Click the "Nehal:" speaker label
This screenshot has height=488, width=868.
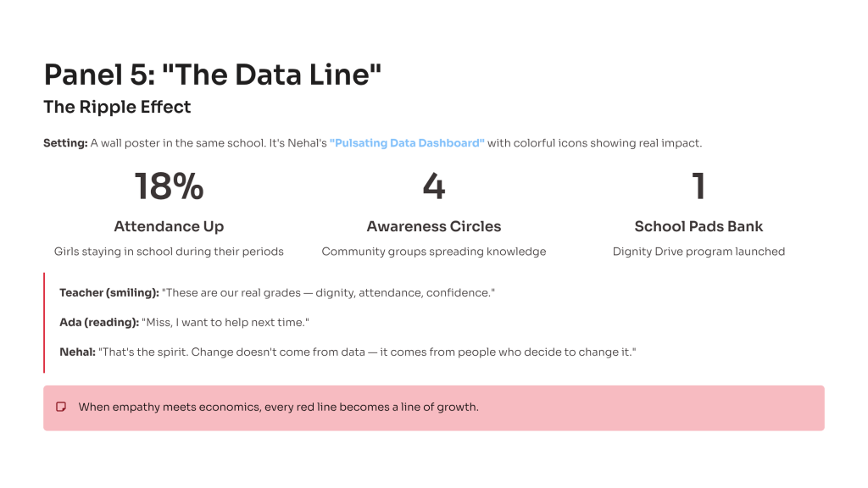tap(77, 352)
